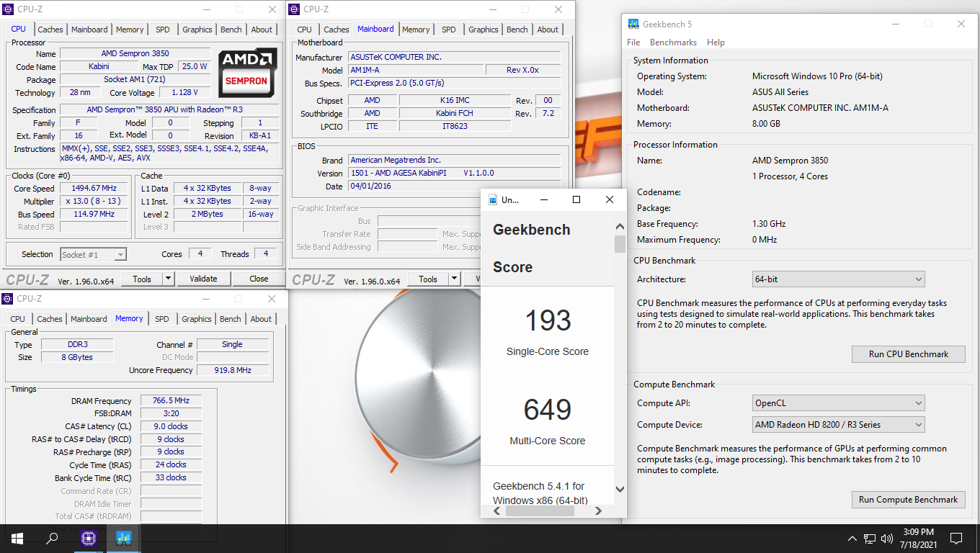The height and width of the screenshot is (553, 980).
Task: Open Tools dropdown arrow in CPU window
Action: tap(168, 279)
